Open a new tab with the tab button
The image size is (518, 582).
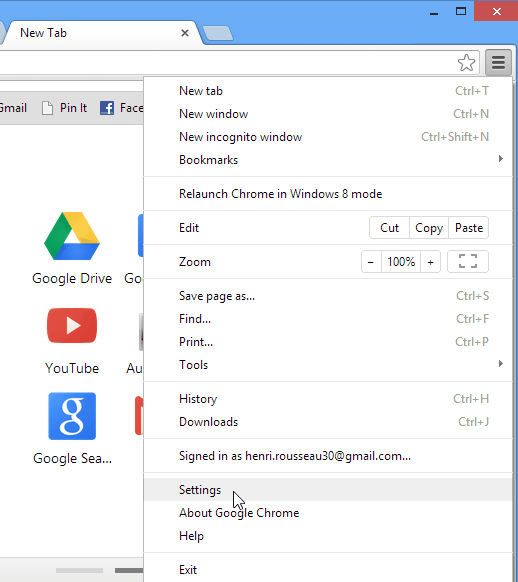[x=218, y=33]
